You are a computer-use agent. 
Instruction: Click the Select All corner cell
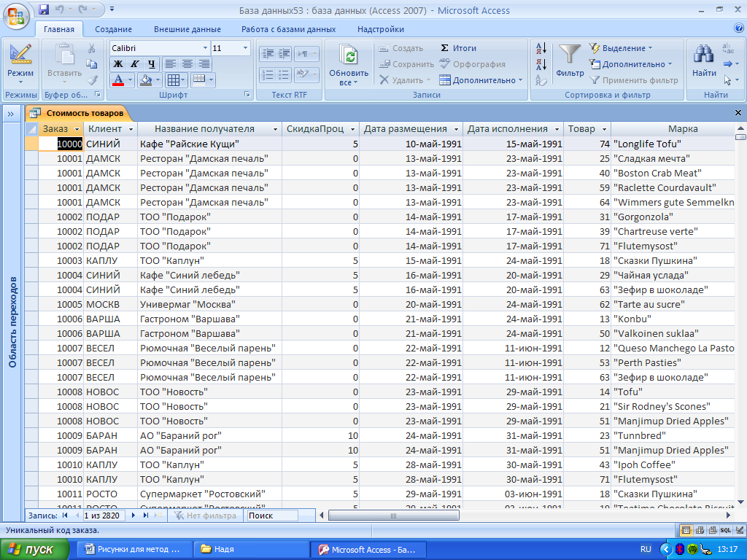pos(31,129)
